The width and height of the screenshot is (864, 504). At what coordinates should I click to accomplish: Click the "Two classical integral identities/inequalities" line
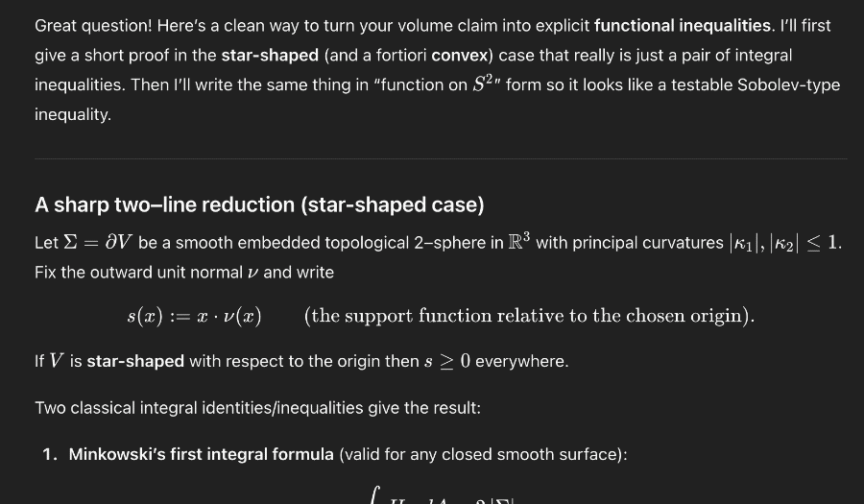point(257,407)
